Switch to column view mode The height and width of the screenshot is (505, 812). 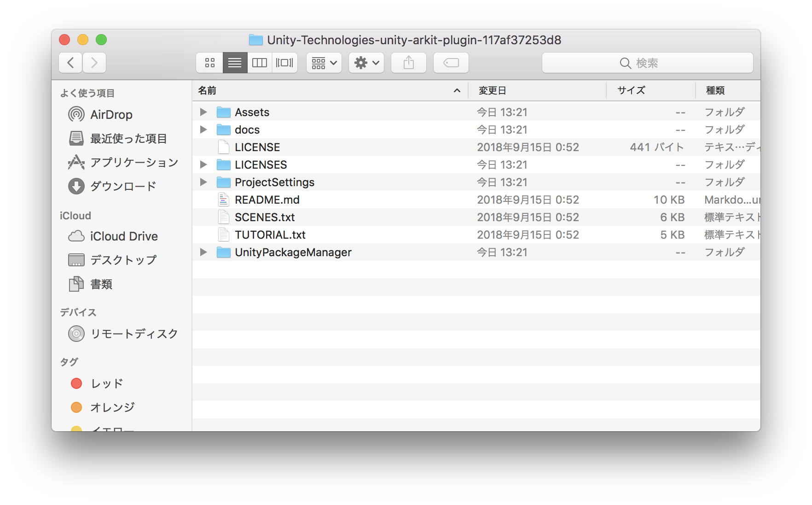pyautogui.click(x=260, y=63)
